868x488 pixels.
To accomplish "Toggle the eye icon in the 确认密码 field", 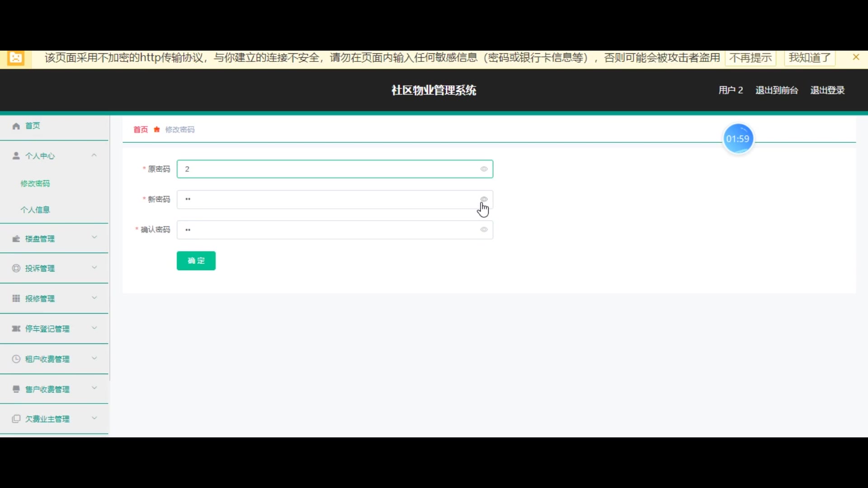I will [484, 230].
